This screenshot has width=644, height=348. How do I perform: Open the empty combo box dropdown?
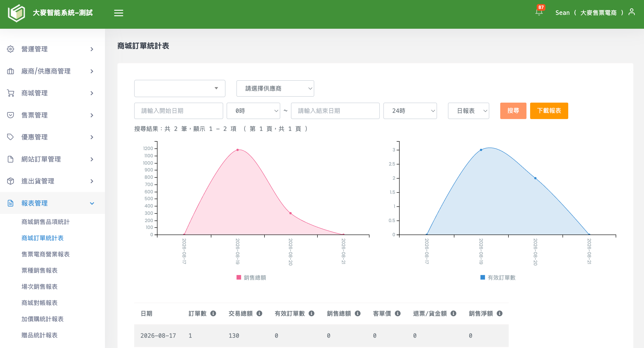pos(180,88)
